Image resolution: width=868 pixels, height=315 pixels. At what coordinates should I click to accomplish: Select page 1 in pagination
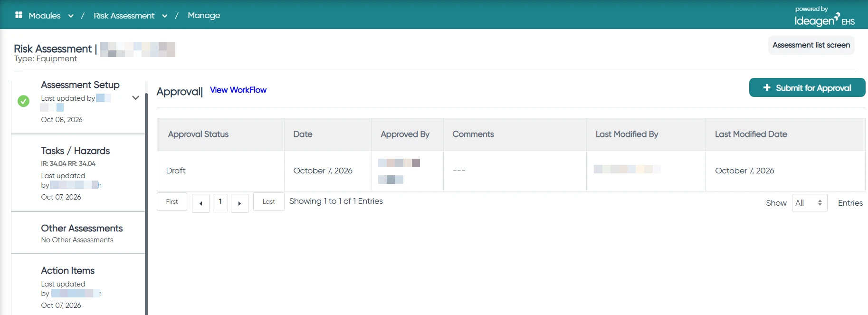[x=220, y=203]
